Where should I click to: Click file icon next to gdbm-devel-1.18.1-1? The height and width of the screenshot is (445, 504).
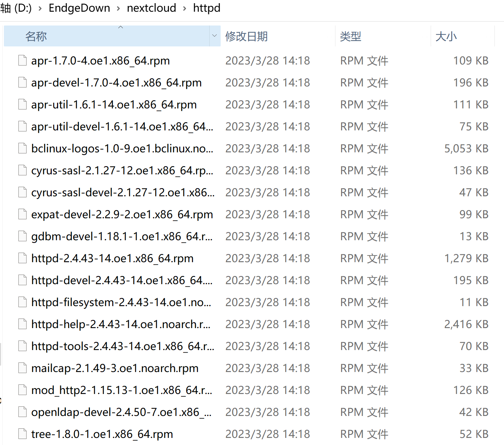[22, 236]
